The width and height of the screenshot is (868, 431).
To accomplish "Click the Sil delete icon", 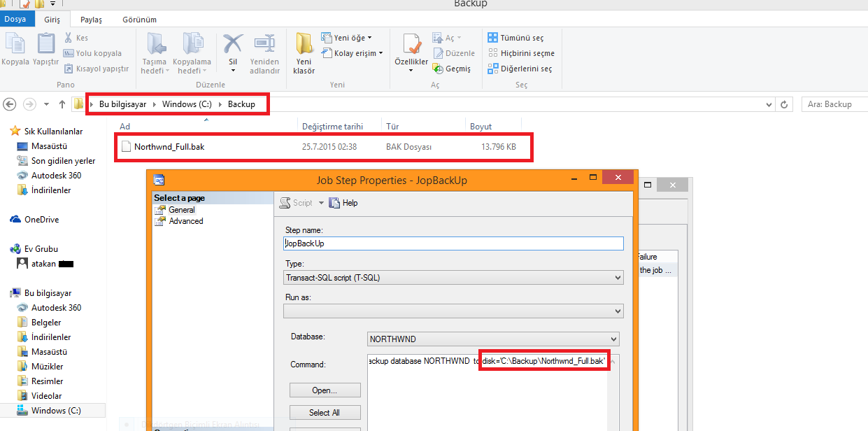I will (232, 45).
